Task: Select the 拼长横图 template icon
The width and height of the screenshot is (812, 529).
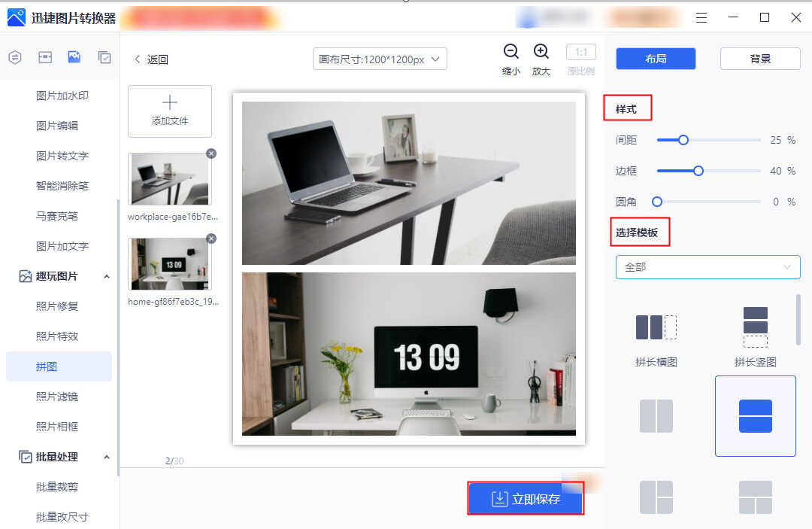Action: click(x=656, y=327)
